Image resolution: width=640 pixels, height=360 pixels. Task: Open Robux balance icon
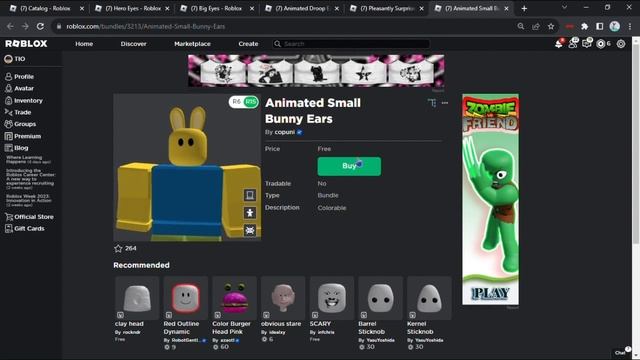click(601, 44)
